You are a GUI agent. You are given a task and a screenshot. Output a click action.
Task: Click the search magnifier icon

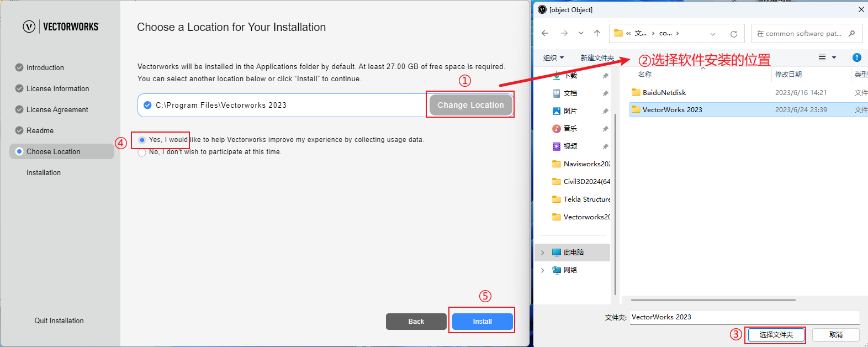pos(852,33)
